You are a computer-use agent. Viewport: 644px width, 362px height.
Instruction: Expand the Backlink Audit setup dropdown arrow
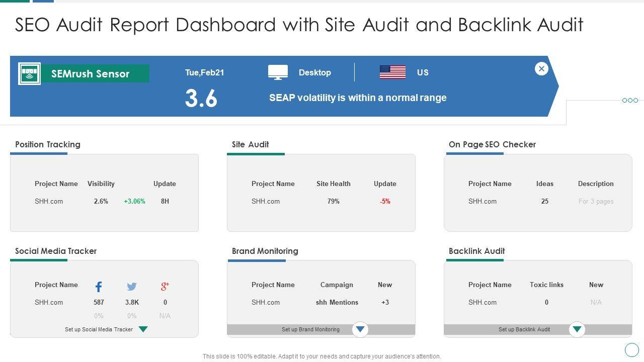coord(577,330)
